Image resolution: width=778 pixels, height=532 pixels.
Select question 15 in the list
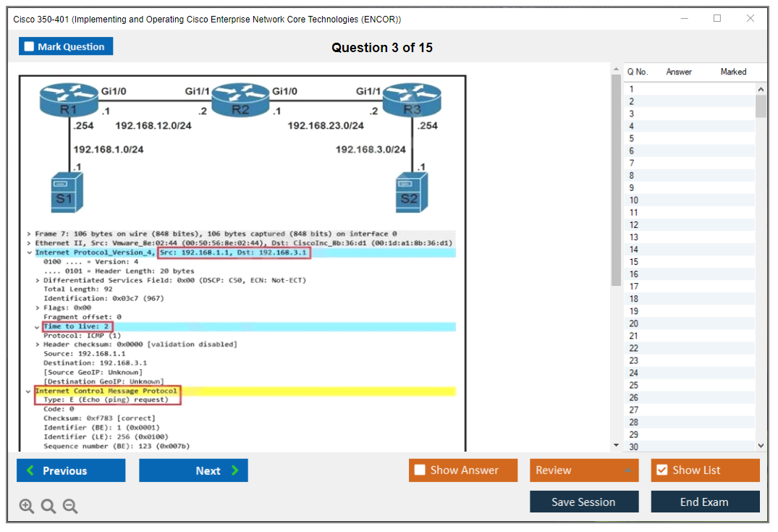coord(690,262)
